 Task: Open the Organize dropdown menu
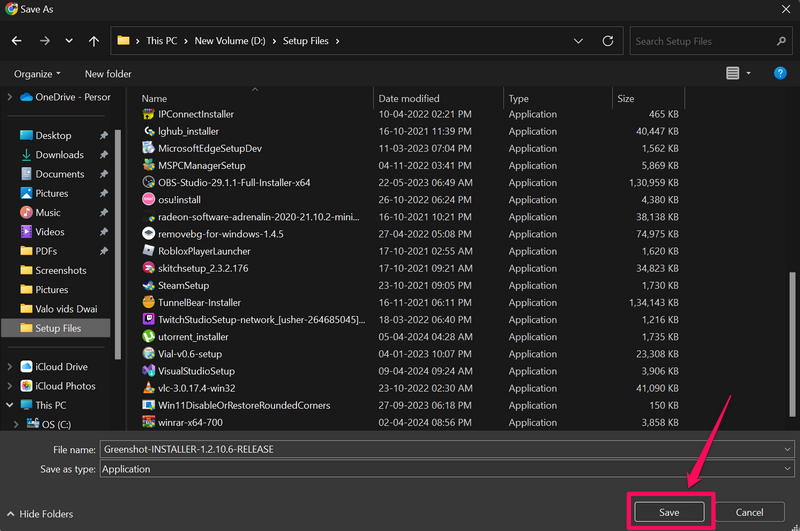[37, 74]
